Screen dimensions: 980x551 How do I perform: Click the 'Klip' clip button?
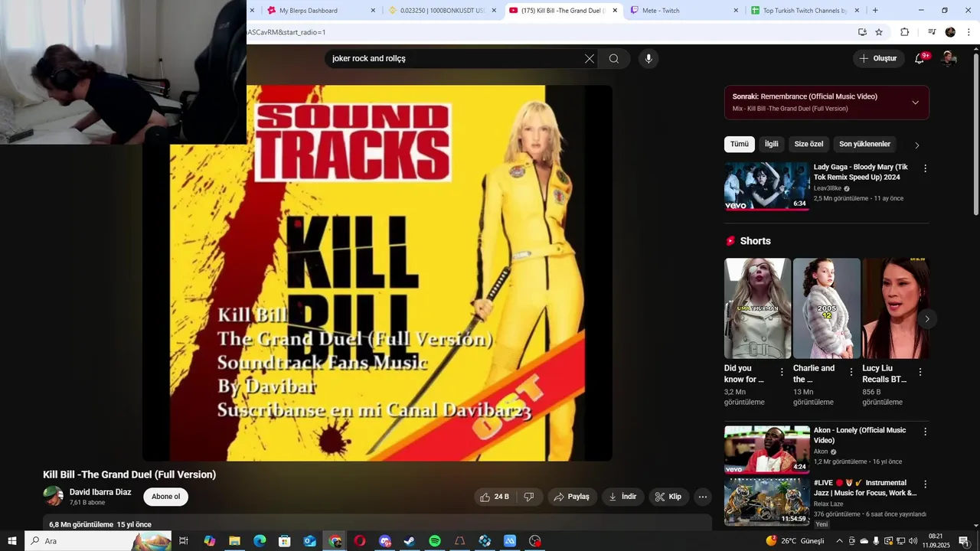(x=668, y=497)
